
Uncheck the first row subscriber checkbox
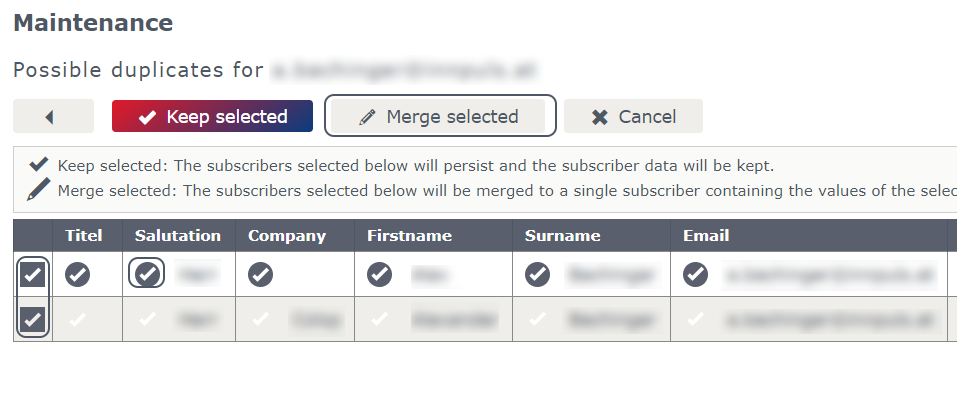click(x=33, y=275)
